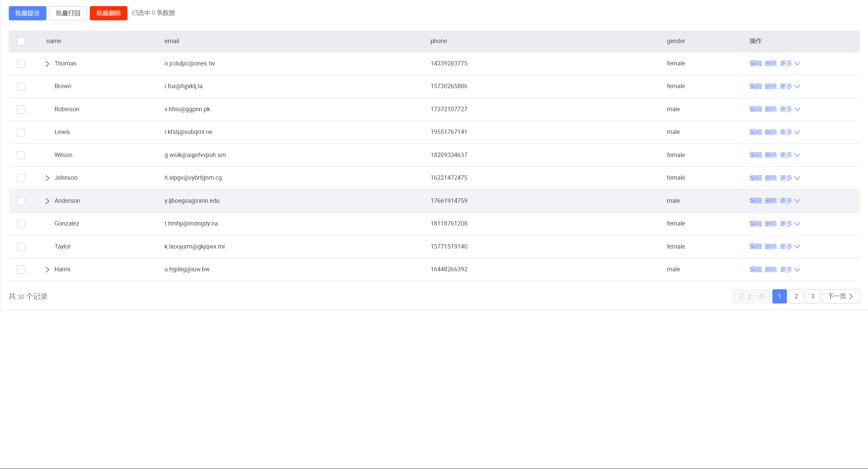Image resolution: width=868 pixels, height=469 pixels.
Task: Expand the Harris row chevron
Action: point(47,270)
